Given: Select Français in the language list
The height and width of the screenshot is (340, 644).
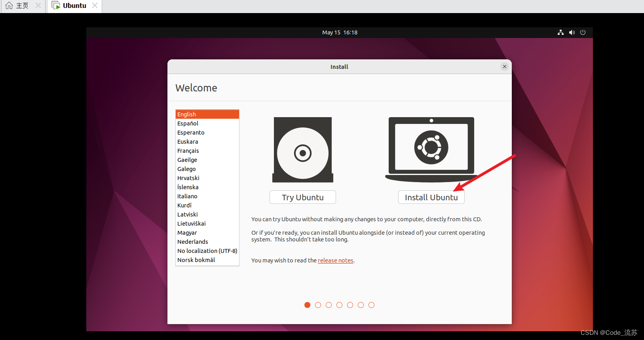Looking at the screenshot, I should click(207, 151).
